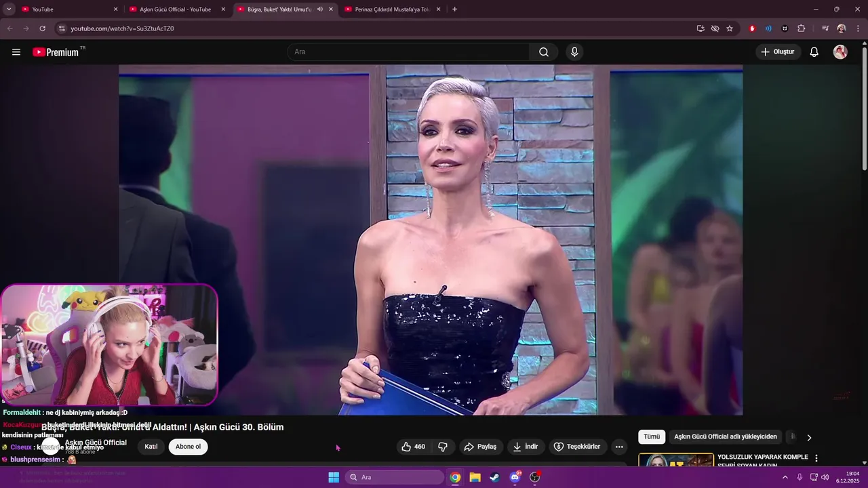The image size is (868, 488).
Task: Mute audio on Büşra, Buket tab
Action: click(x=320, y=9)
